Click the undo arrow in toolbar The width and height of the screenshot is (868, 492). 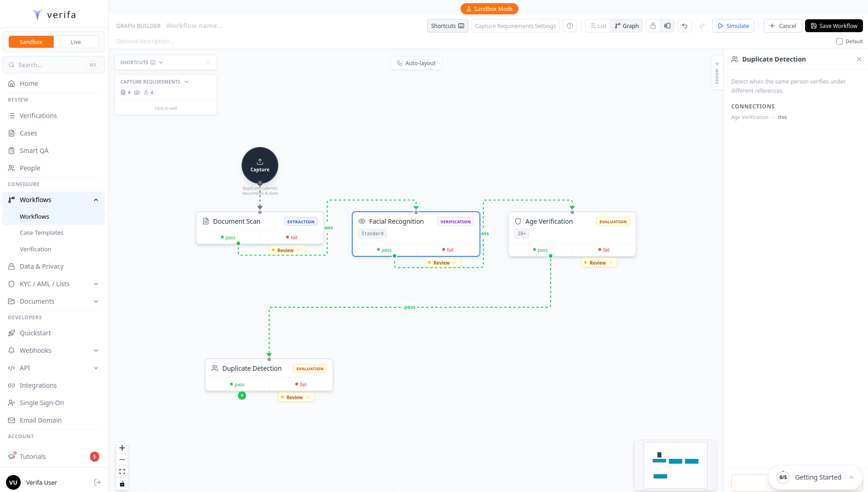685,26
